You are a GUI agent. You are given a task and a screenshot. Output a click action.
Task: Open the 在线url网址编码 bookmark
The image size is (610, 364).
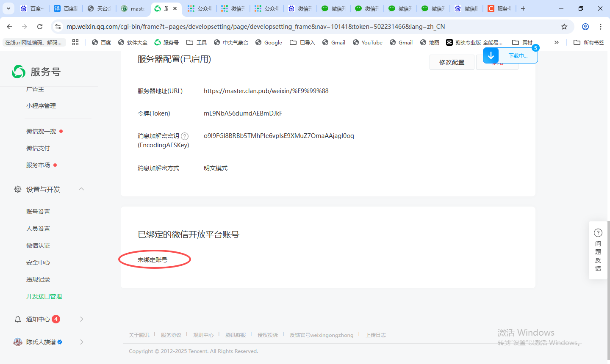(x=34, y=42)
